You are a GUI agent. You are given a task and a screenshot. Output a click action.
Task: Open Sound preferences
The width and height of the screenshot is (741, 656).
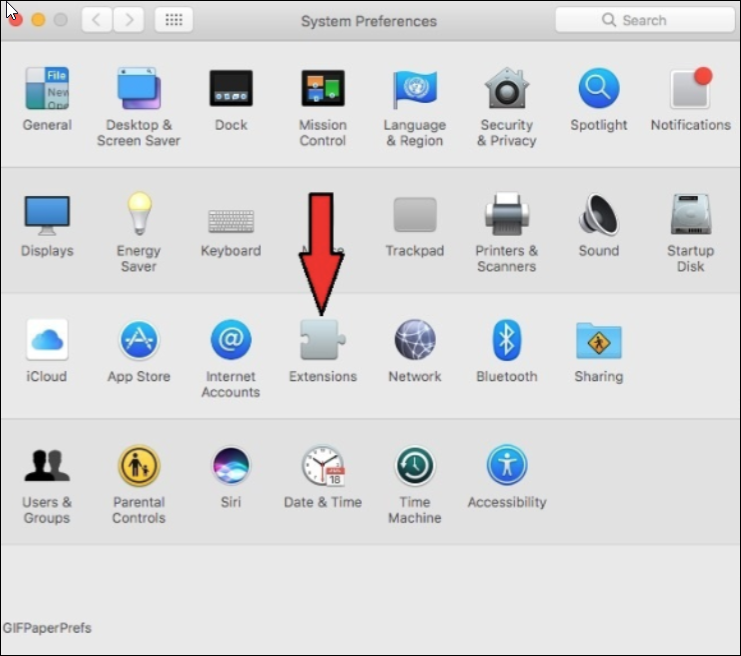tap(599, 214)
